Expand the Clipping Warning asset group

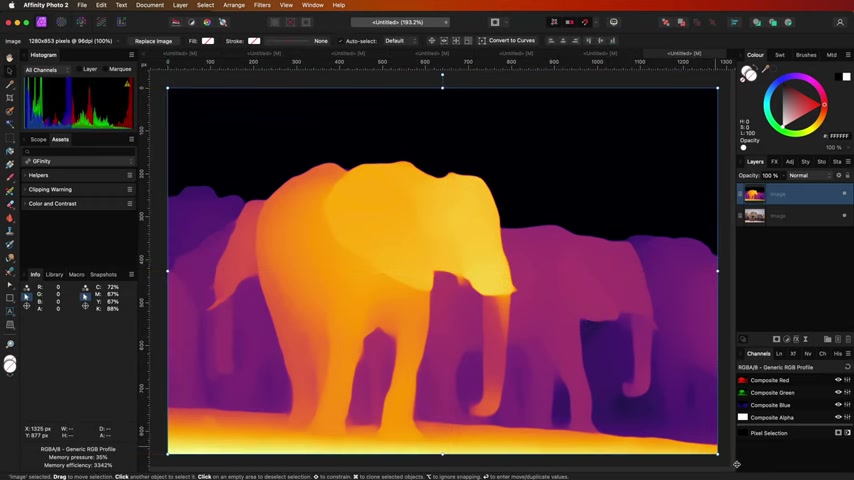[x=50, y=189]
